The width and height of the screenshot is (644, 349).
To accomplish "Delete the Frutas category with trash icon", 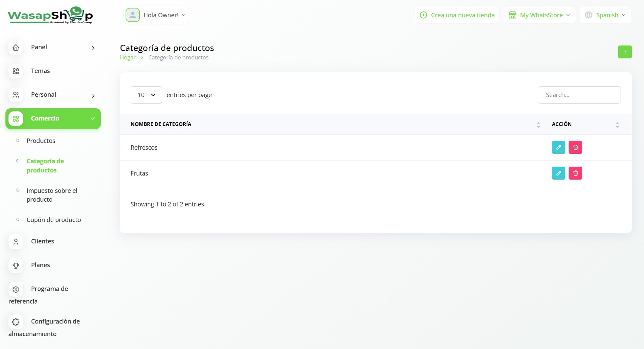I will (575, 173).
